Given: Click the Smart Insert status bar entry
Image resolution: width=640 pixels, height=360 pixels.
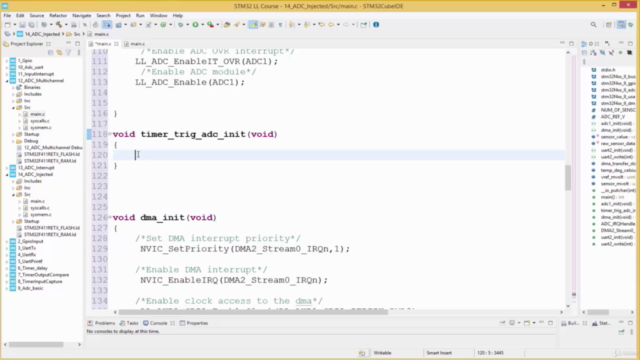Looking at the screenshot, I should [439, 353].
